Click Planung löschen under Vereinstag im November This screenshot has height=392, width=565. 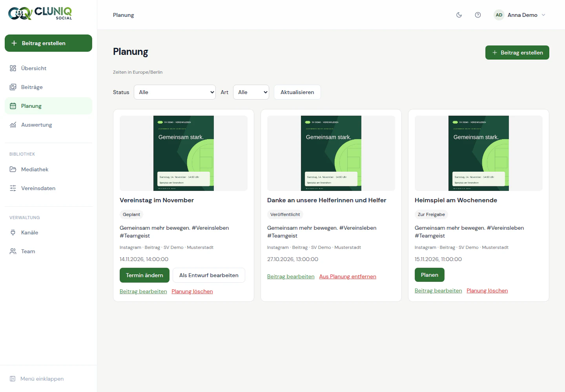(x=192, y=291)
